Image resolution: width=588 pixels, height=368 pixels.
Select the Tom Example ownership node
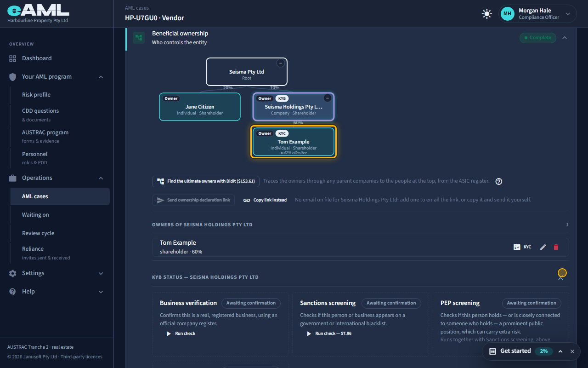point(294,142)
